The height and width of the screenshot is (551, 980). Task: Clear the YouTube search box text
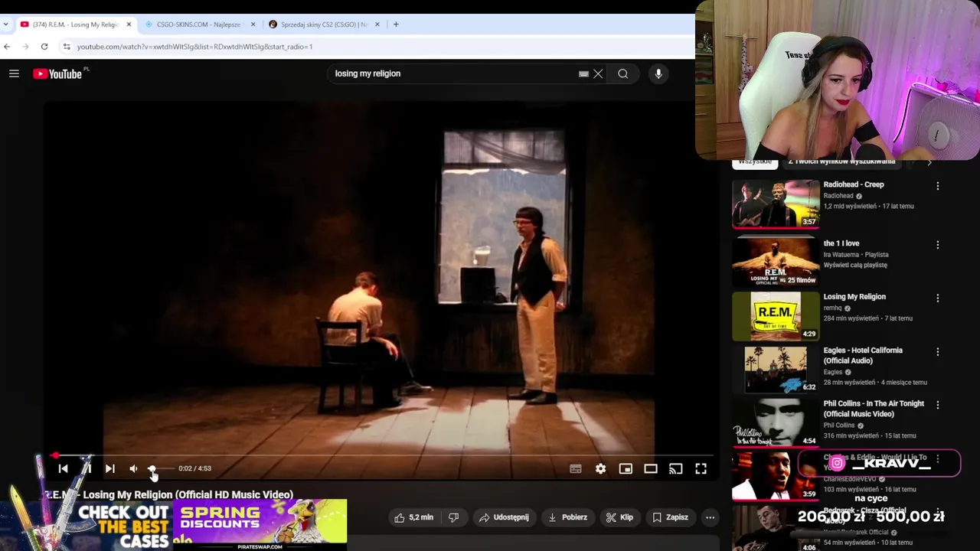(x=598, y=73)
